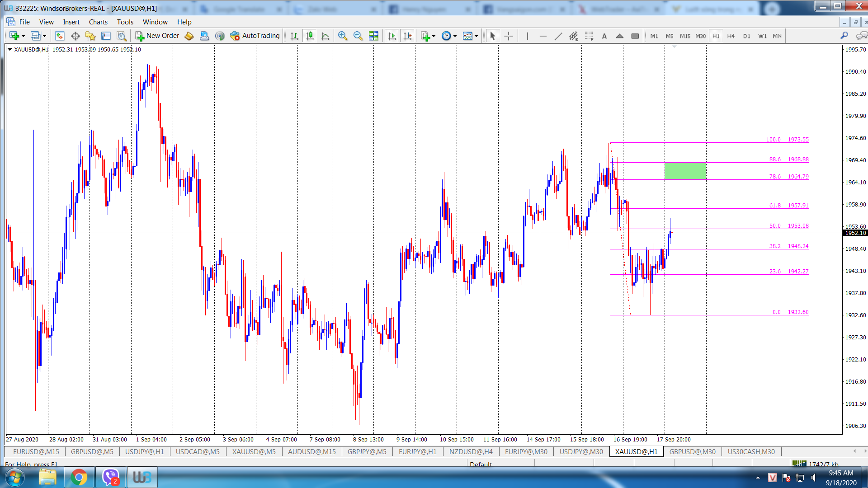Tile chart windows icon
The image size is (868, 488).
click(373, 36)
